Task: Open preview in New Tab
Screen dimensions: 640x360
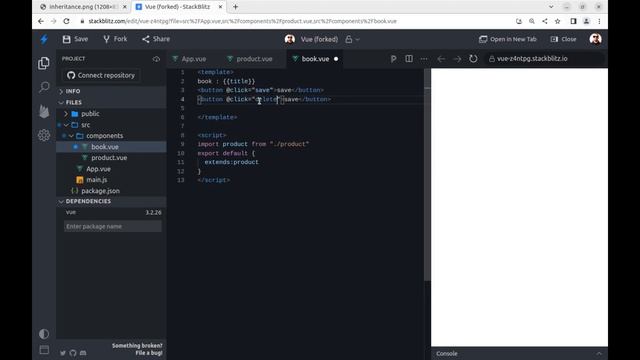Action: [x=508, y=39]
